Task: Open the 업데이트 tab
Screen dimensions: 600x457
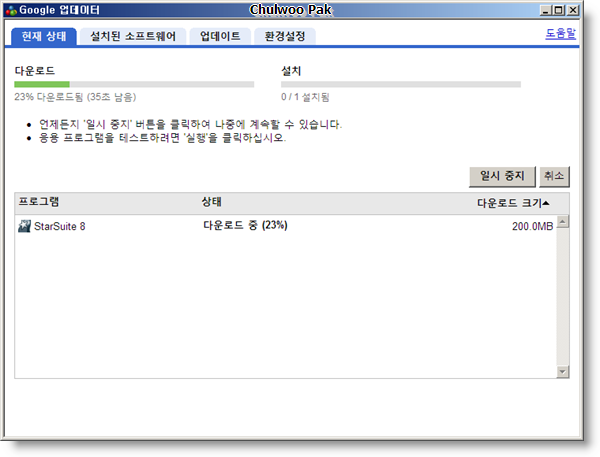Action: (220, 37)
